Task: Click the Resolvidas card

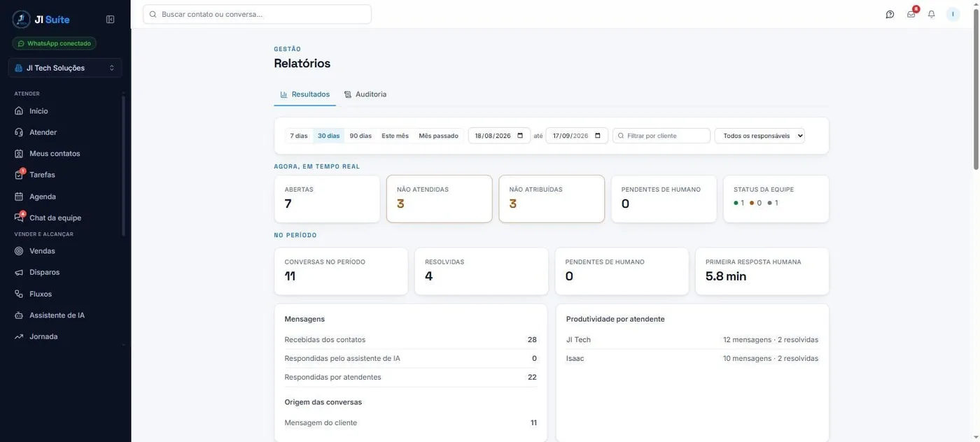Action: point(482,271)
